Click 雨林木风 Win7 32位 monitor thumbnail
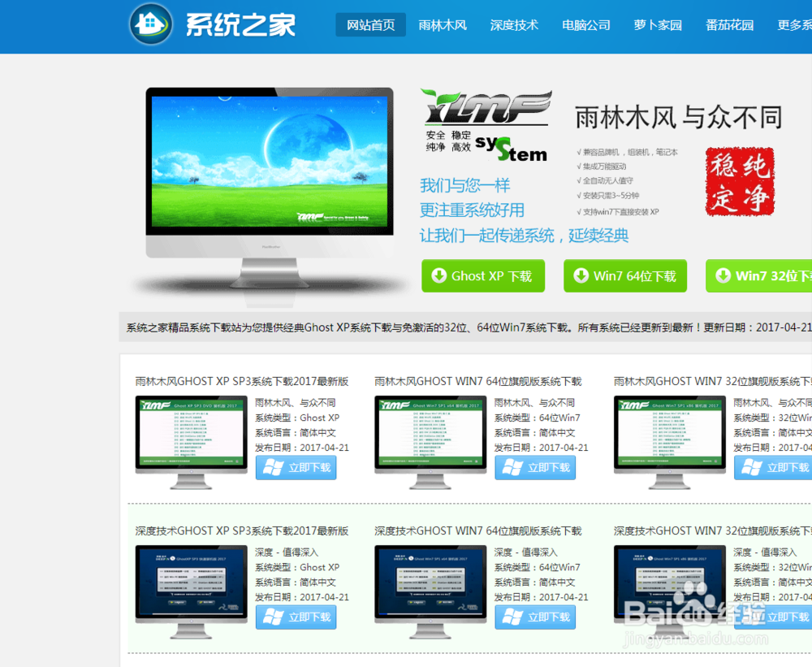 pos(670,442)
